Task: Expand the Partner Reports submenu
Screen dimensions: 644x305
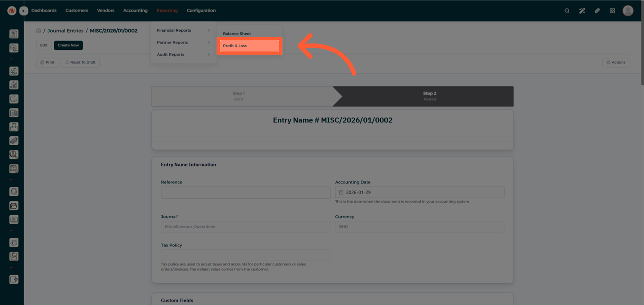Action: pyautogui.click(x=183, y=43)
